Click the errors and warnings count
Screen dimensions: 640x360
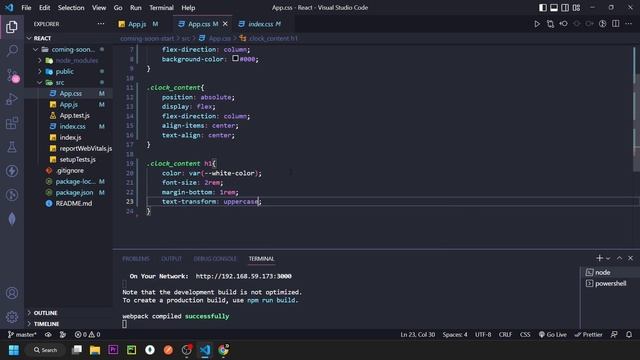(x=87, y=335)
